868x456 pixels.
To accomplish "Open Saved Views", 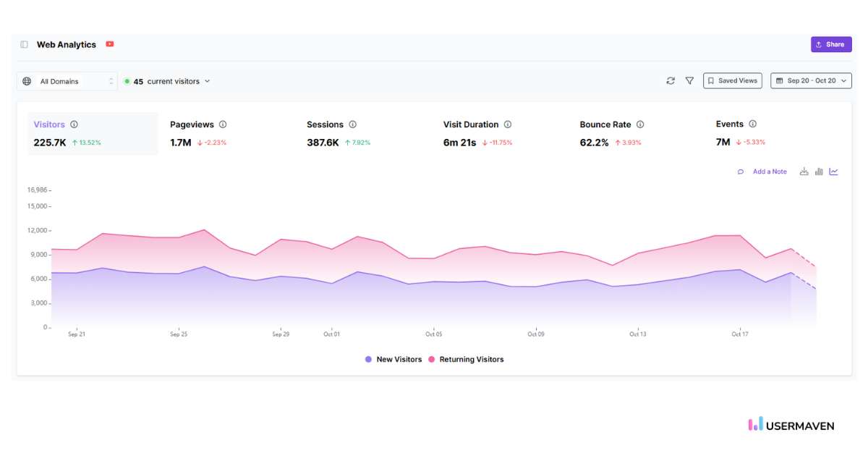I will click(x=732, y=81).
